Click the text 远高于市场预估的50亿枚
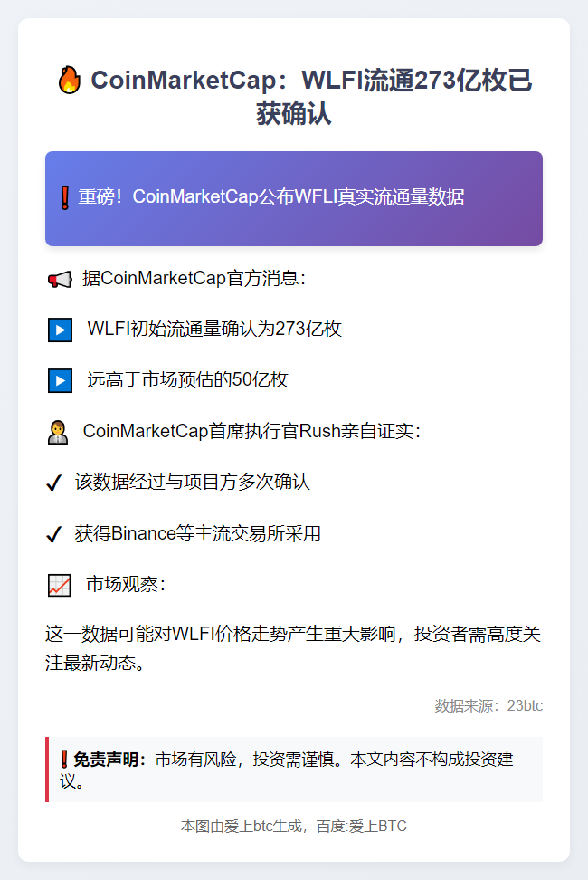This screenshot has height=880, width=588. pos(187,380)
